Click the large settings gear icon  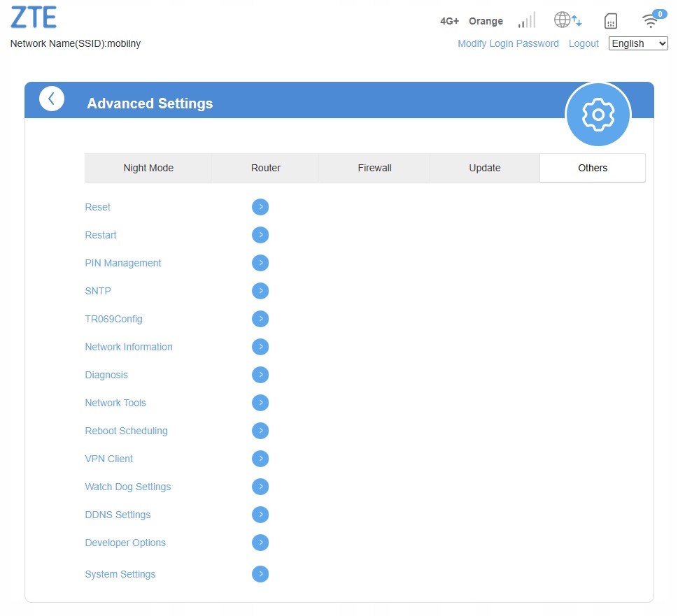pos(598,115)
